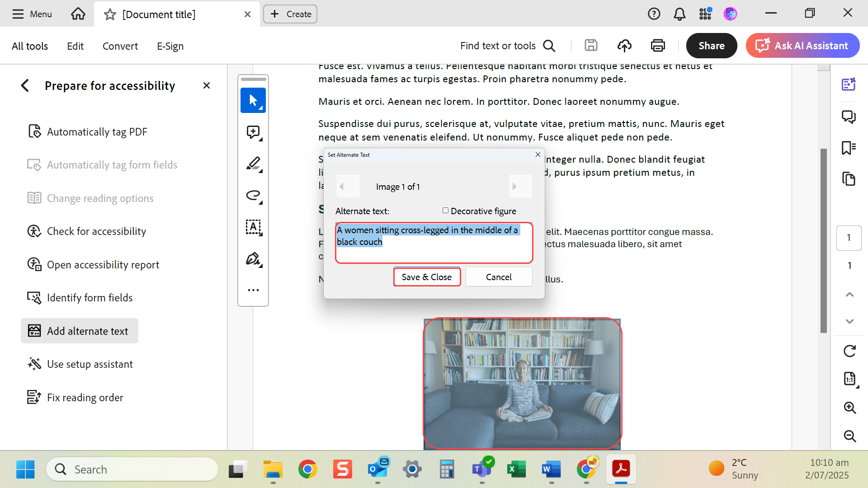Show next image in alternate text dialog
The image size is (868, 488).
[520, 186]
